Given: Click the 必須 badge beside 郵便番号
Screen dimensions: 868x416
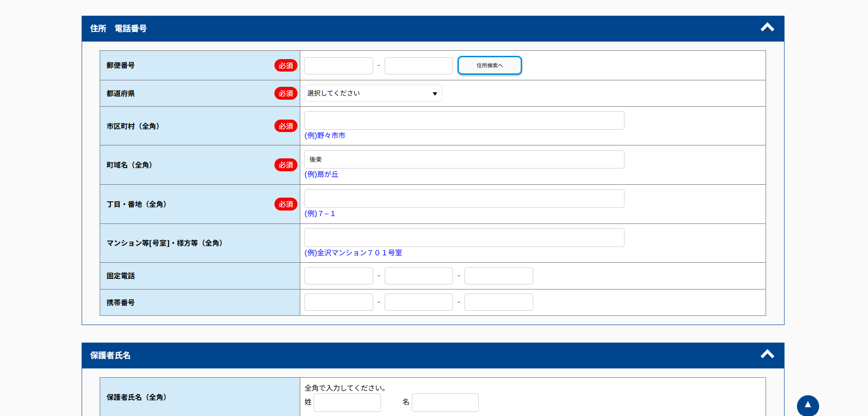Looking at the screenshot, I should click(x=285, y=66).
